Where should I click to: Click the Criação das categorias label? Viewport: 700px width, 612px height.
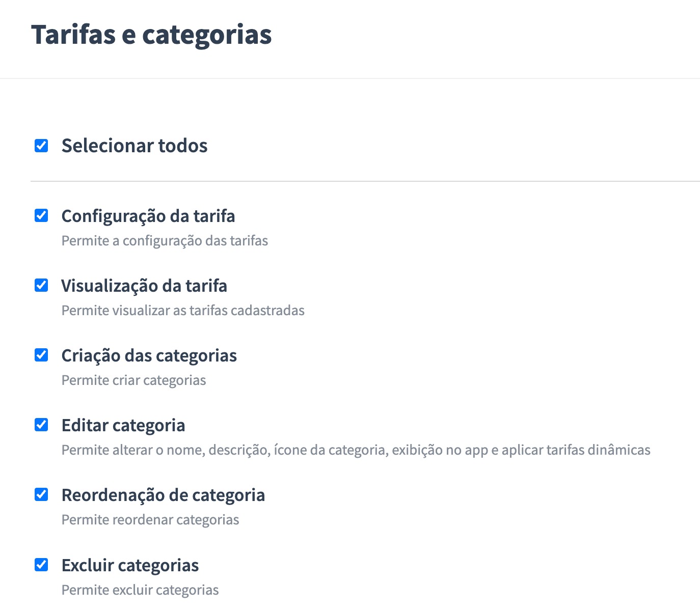(x=149, y=356)
